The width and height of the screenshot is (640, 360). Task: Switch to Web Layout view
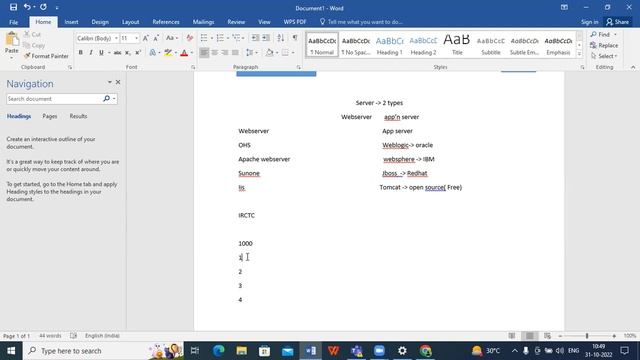pos(547,336)
